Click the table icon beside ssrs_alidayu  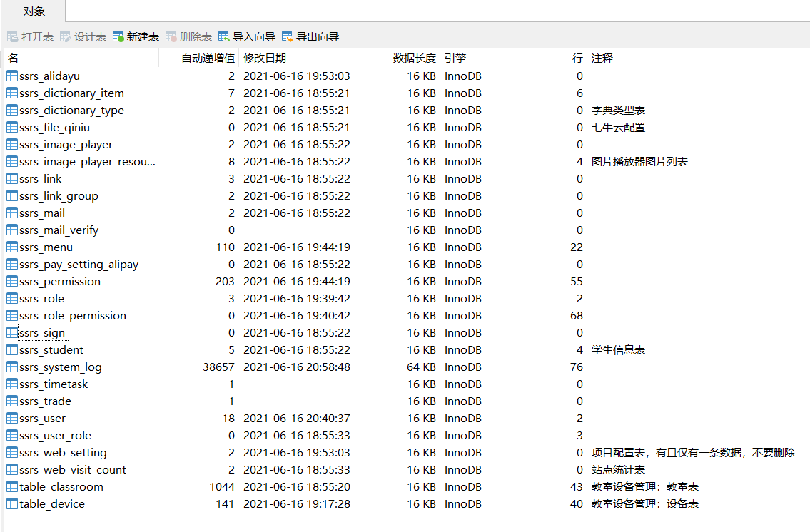(10, 76)
